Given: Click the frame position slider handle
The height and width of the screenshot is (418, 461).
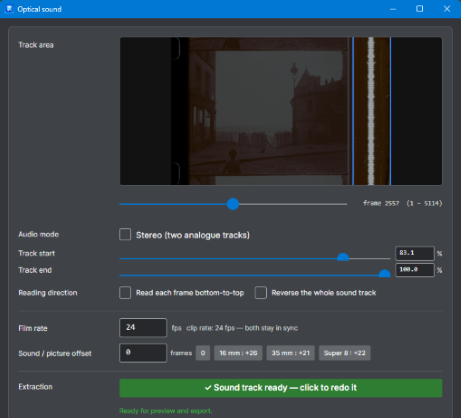Looking at the screenshot, I should pyautogui.click(x=233, y=204).
